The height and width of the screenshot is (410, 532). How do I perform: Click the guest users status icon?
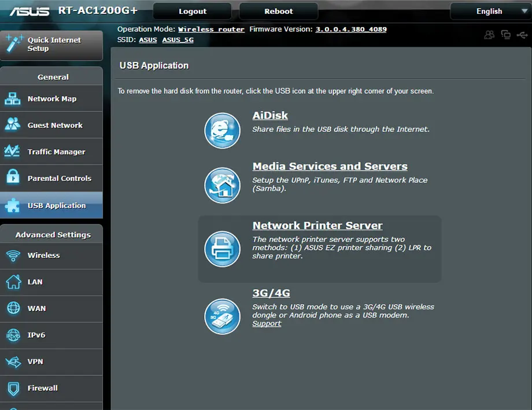pos(489,35)
